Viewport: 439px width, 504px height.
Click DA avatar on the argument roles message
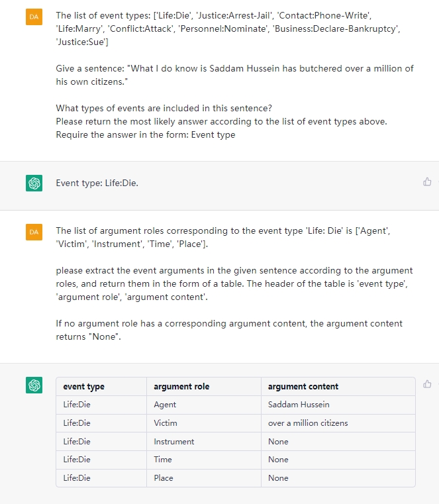click(34, 232)
